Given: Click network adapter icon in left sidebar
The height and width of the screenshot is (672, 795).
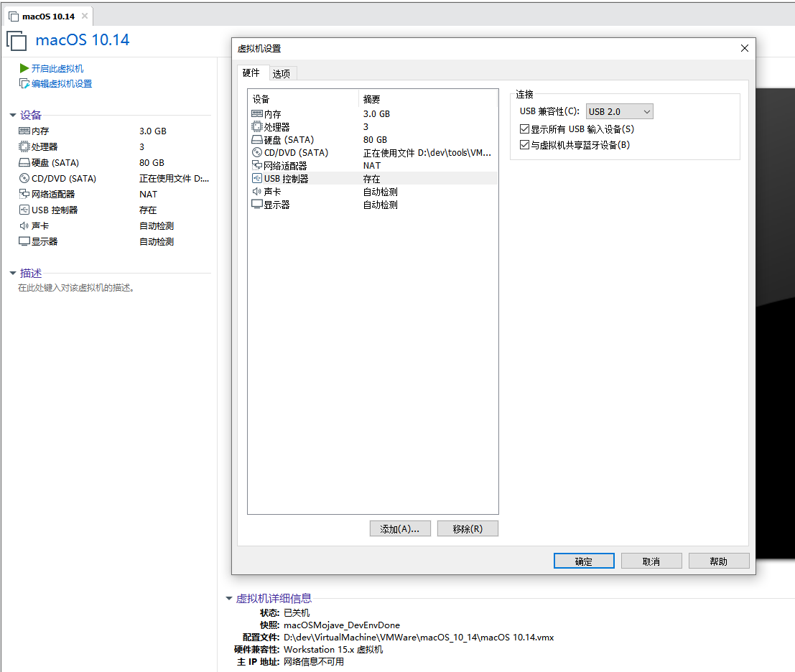Looking at the screenshot, I should pyautogui.click(x=24, y=194).
